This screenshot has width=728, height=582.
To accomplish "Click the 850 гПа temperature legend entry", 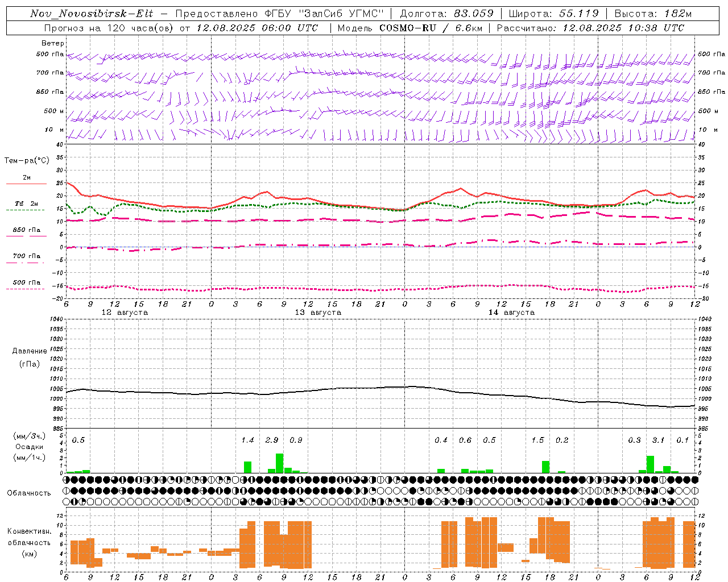I will coord(26,230).
